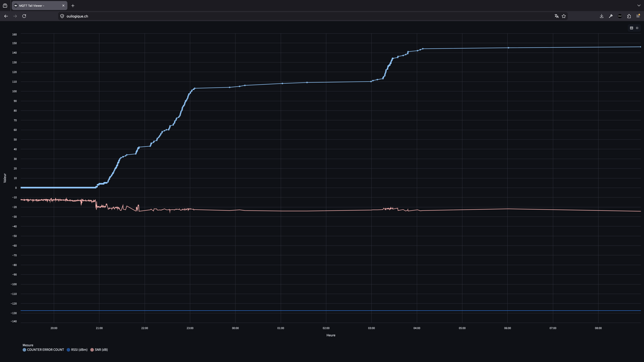Open the browser application menu
Viewport: 644px width, 362px height.
638,16
